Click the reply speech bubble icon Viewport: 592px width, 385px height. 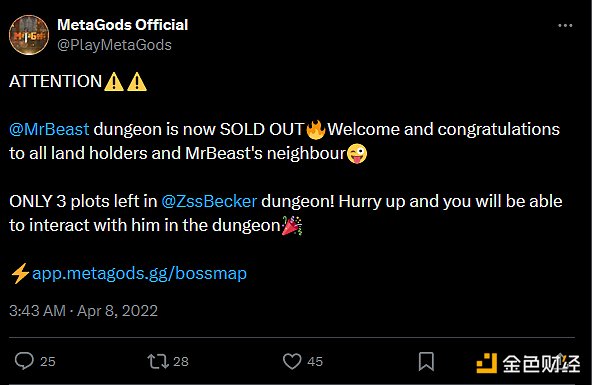click(x=24, y=361)
